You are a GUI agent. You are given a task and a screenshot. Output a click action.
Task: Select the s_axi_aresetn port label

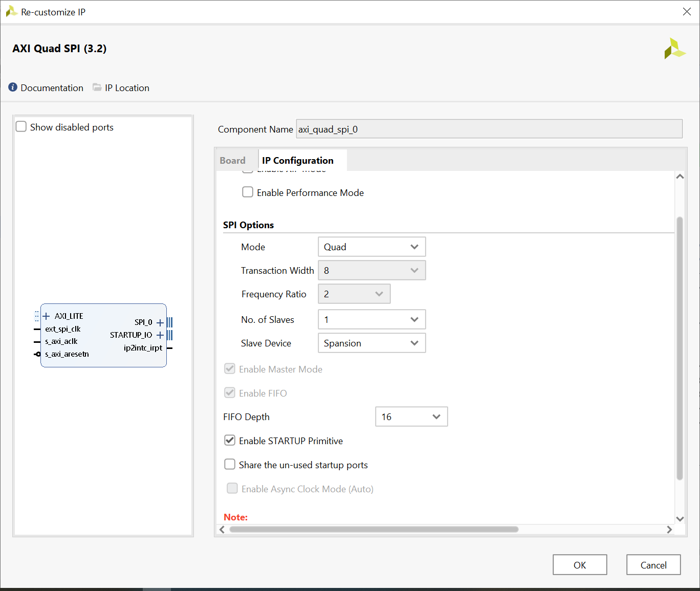tap(67, 354)
